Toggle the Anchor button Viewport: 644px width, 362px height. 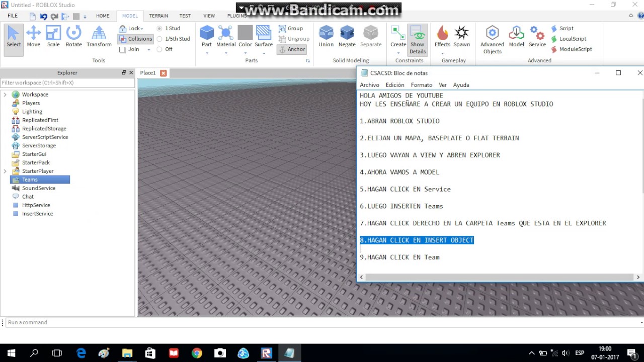click(292, 49)
